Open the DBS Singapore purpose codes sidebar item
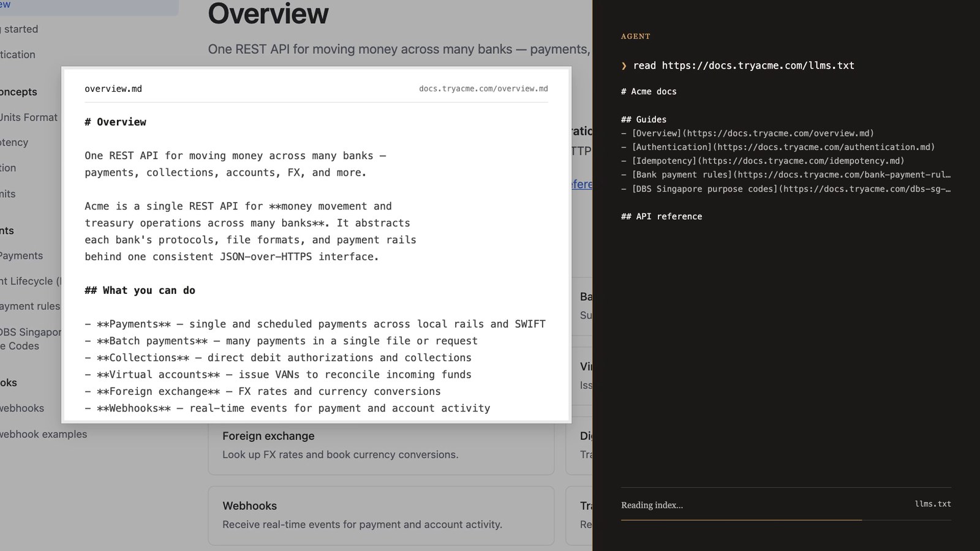The width and height of the screenshot is (980, 551). click(31, 339)
